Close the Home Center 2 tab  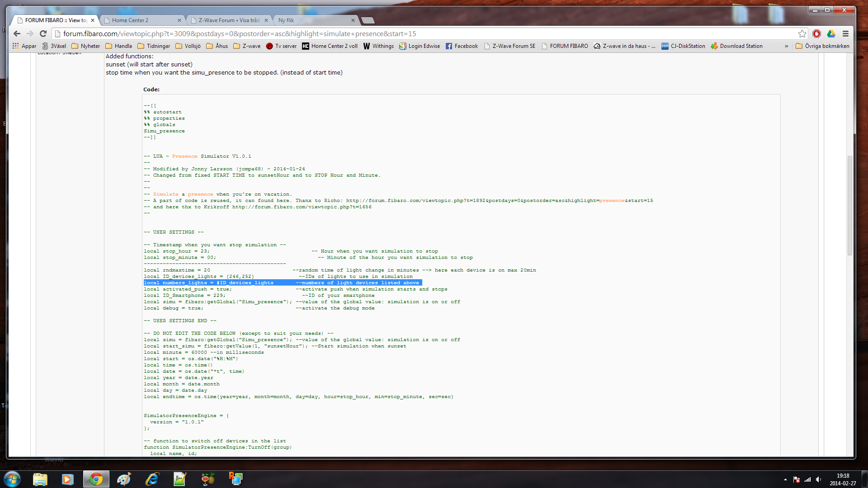pos(179,20)
